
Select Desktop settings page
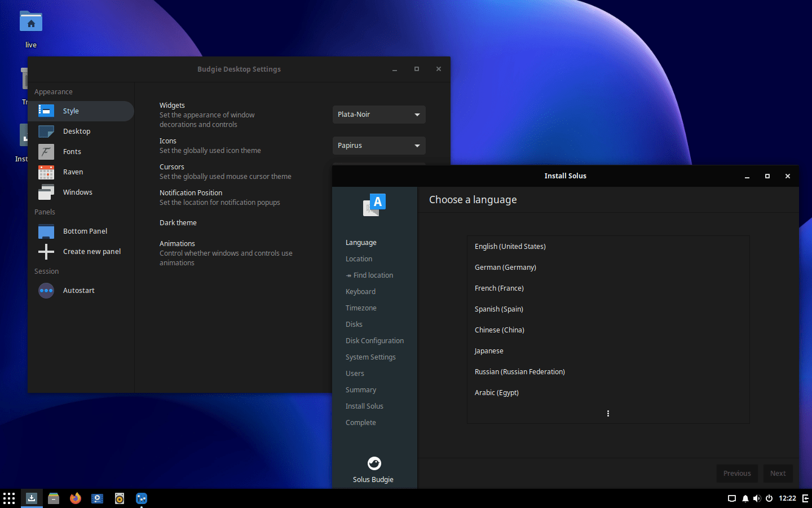click(x=81, y=132)
